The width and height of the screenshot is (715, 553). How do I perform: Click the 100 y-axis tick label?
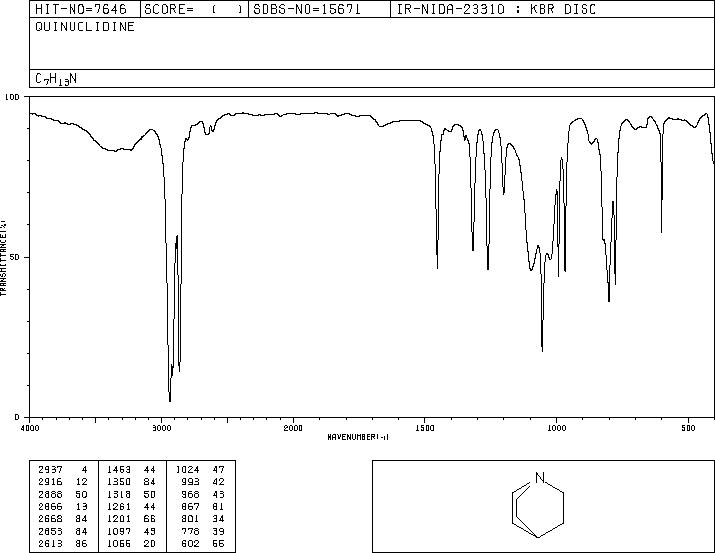pos(12,97)
